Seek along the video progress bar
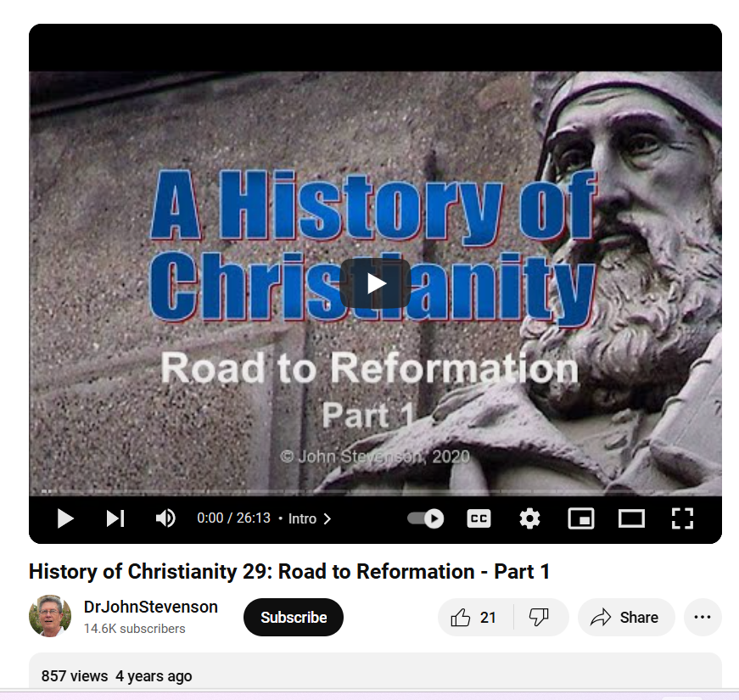739x700 pixels. point(375,491)
